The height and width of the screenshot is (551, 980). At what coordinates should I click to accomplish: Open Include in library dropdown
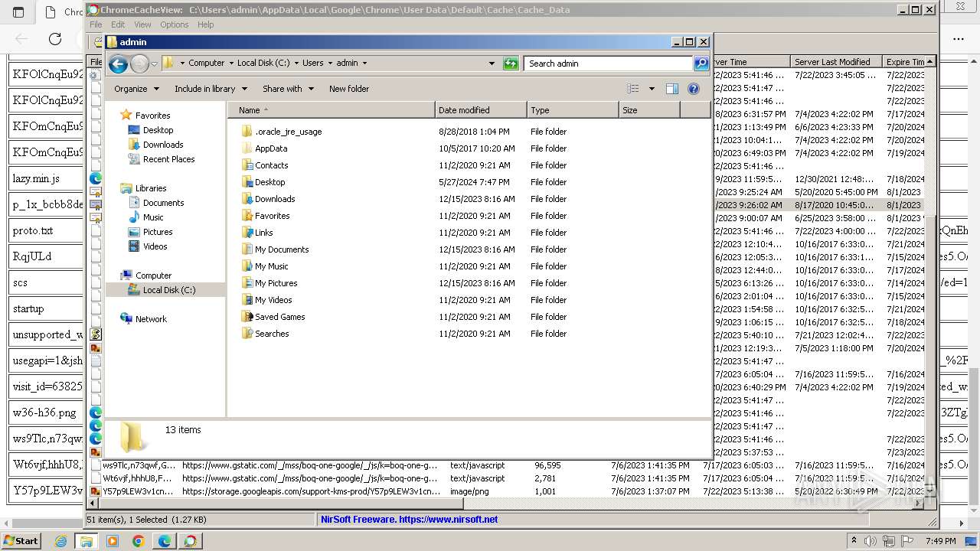211,89
